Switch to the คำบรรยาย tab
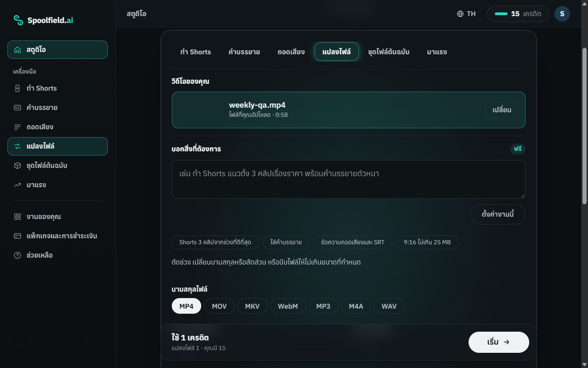The image size is (588, 368). coord(244,52)
